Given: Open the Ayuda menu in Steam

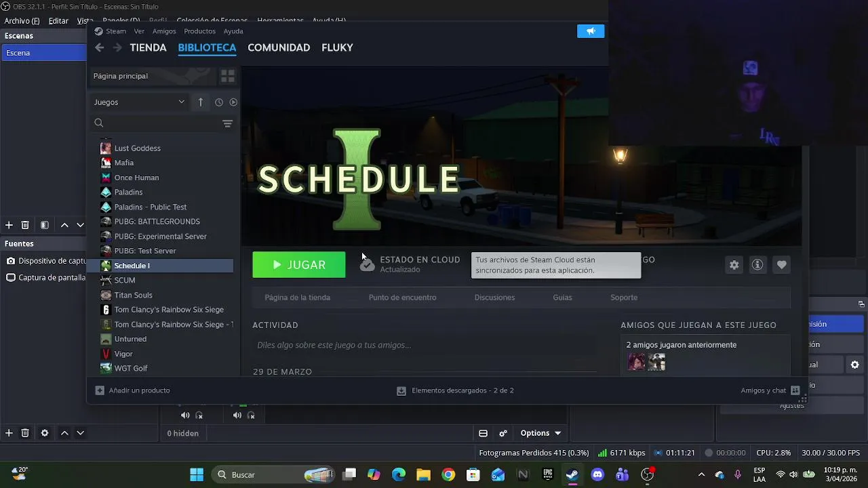Looking at the screenshot, I should [233, 31].
